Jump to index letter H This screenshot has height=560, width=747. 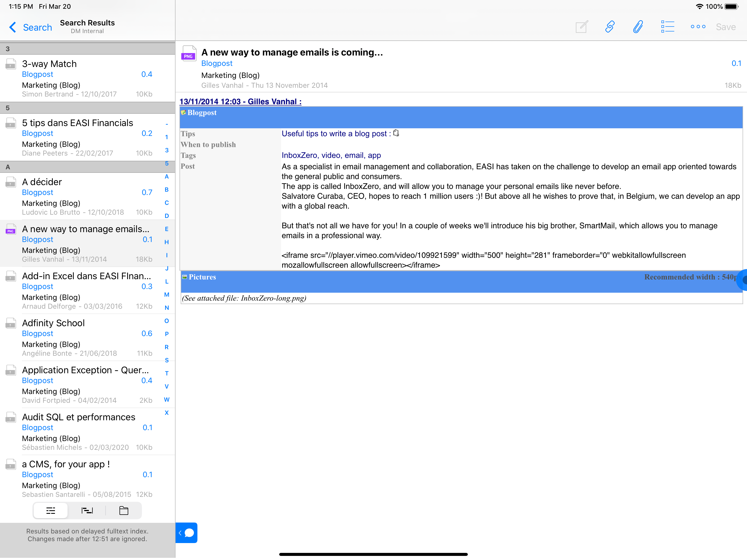(x=167, y=242)
